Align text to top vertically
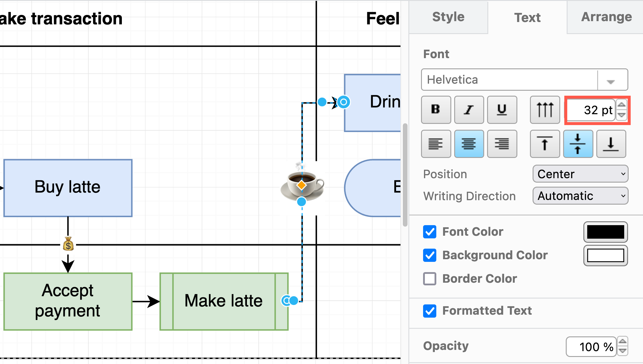The image size is (643, 364). (545, 144)
